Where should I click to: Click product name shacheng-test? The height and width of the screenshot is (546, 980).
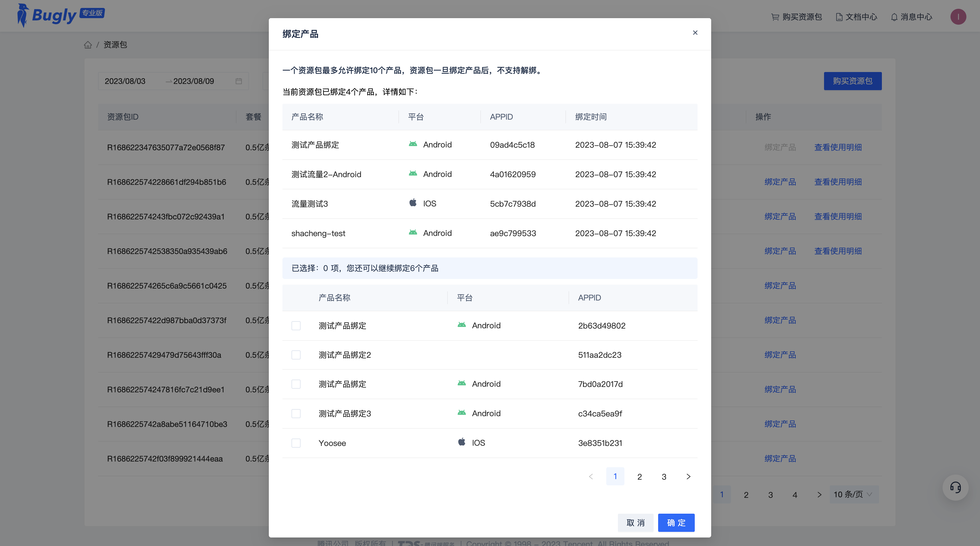318,234
